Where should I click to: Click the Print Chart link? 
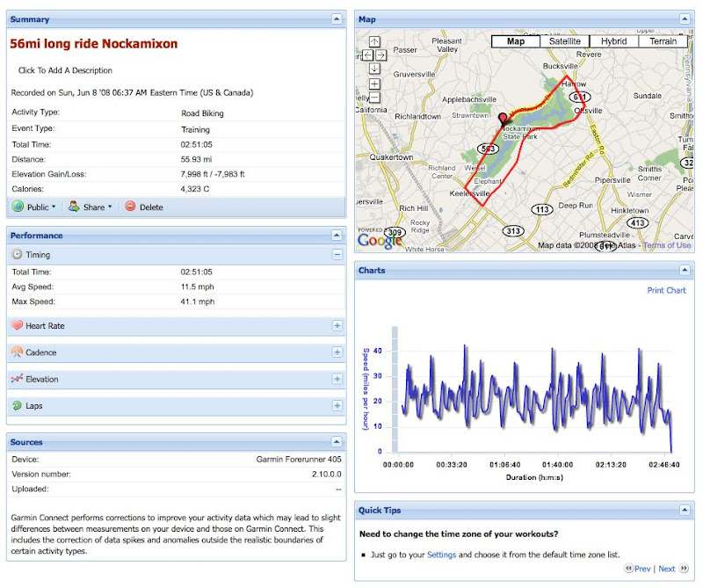tap(666, 291)
